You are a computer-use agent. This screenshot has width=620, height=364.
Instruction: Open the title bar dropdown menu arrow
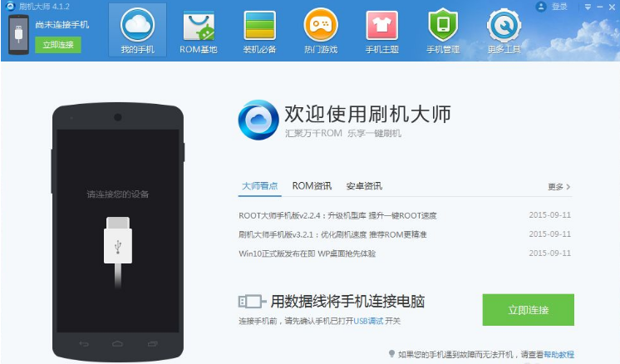[x=588, y=7]
